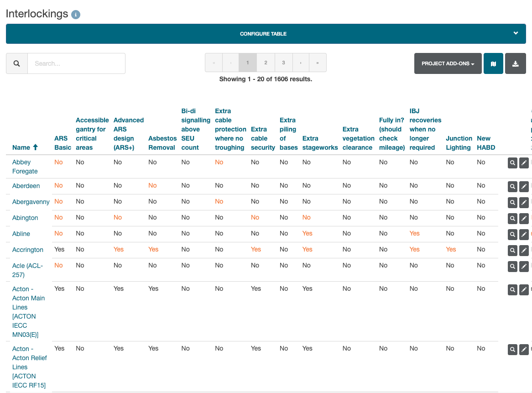
Task: Click the info icon beside Interlockings heading
Action: (x=76, y=15)
